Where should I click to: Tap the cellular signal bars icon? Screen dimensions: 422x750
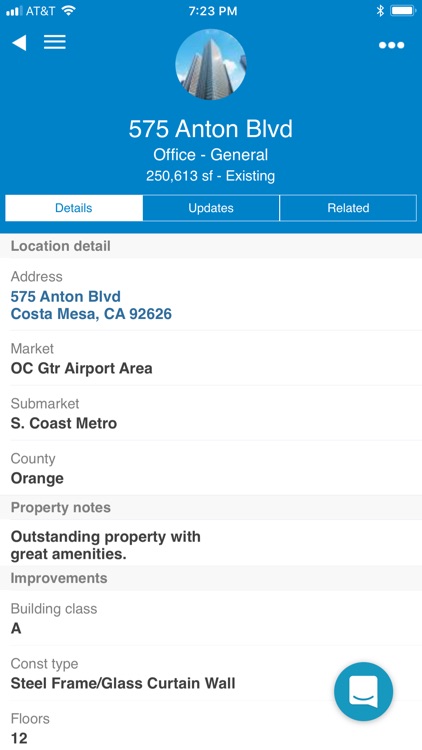[14, 11]
